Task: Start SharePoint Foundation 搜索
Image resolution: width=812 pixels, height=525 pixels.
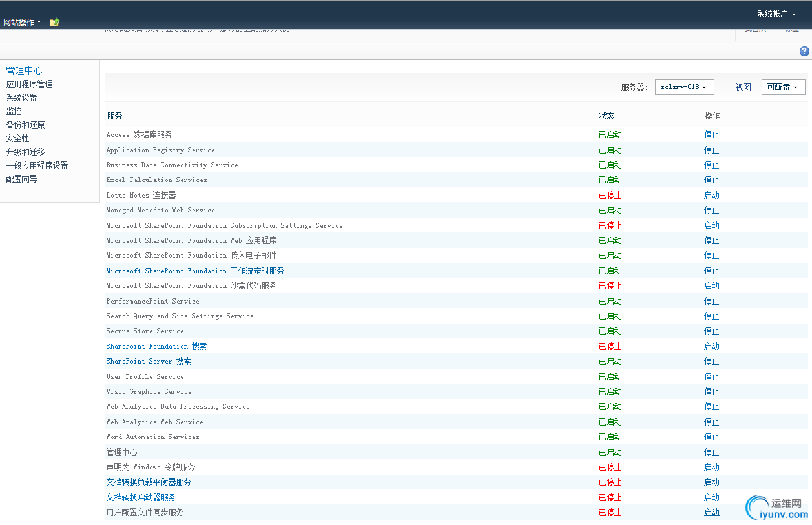Action: [711, 346]
